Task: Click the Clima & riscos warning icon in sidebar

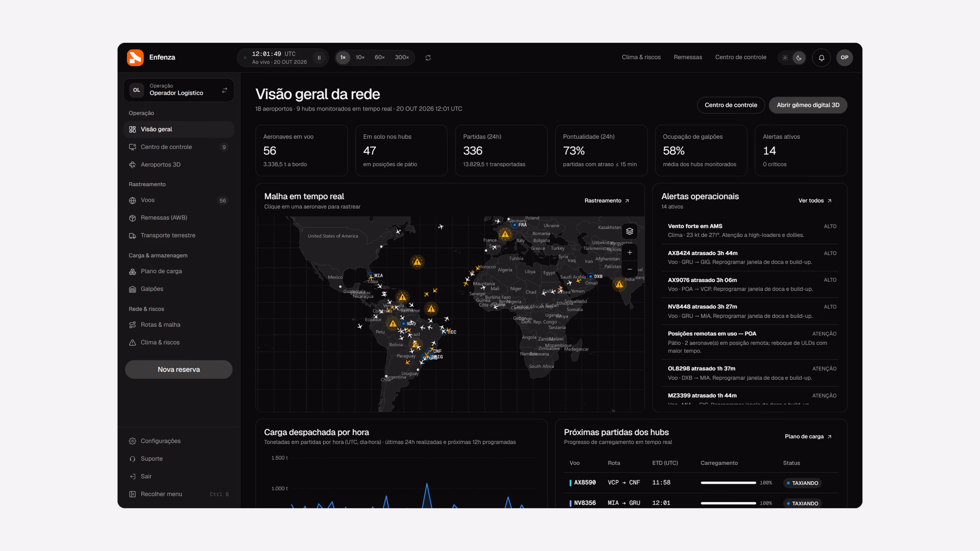Action: 132,342
